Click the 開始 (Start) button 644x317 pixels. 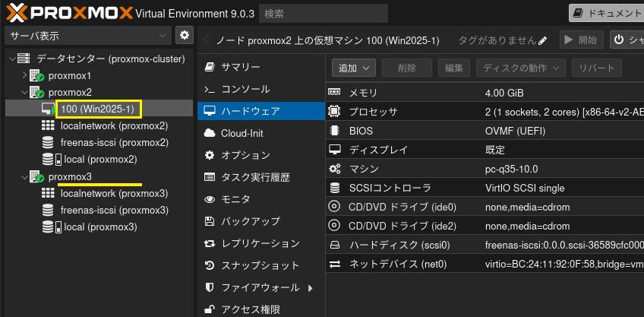582,40
